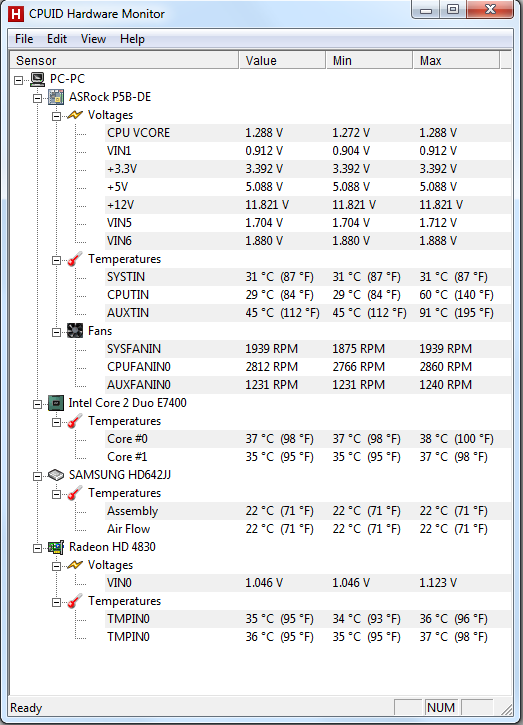Screen dimensions: 523x725
Task: Click the Ready status text
Action: pyautogui.click(x=26, y=708)
